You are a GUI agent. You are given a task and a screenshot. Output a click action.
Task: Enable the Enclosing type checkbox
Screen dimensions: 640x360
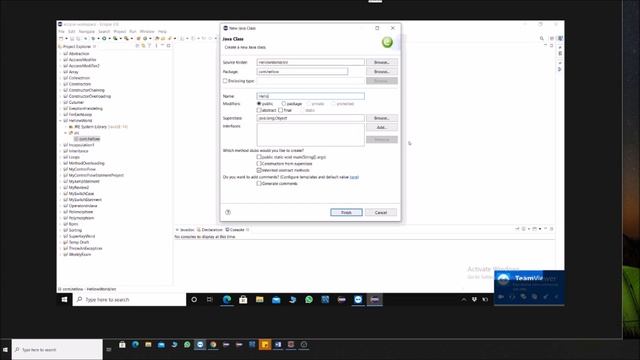(225, 81)
